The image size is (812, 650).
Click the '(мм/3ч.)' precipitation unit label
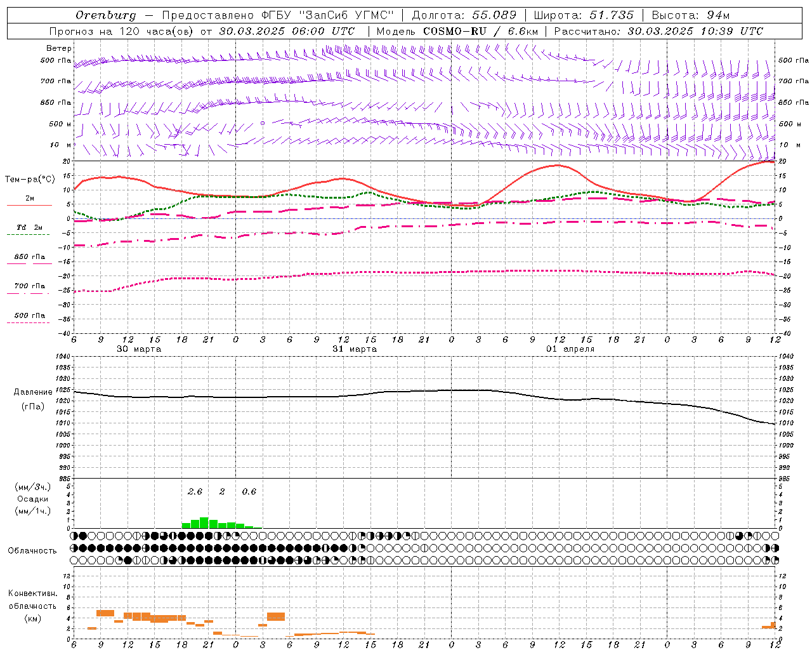click(32, 487)
